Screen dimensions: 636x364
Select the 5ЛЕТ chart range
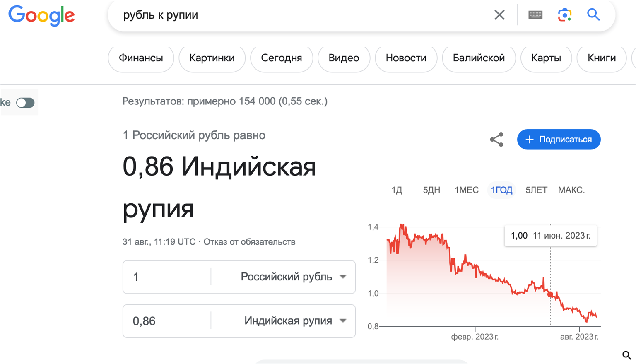click(x=536, y=190)
